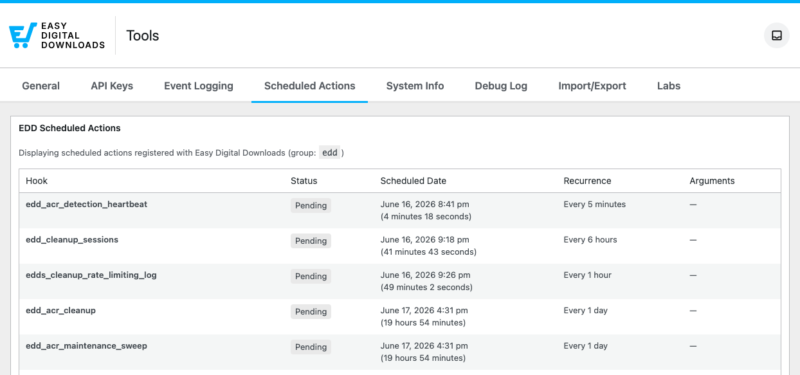This screenshot has height=375, width=800.
Task: Click the Every 6 hours recurrence
Action: tap(590, 239)
